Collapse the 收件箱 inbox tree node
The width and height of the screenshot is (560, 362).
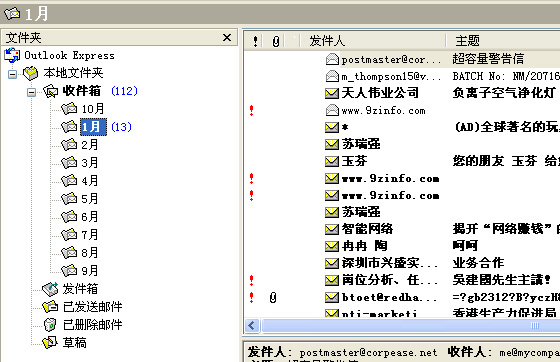pos(31,92)
